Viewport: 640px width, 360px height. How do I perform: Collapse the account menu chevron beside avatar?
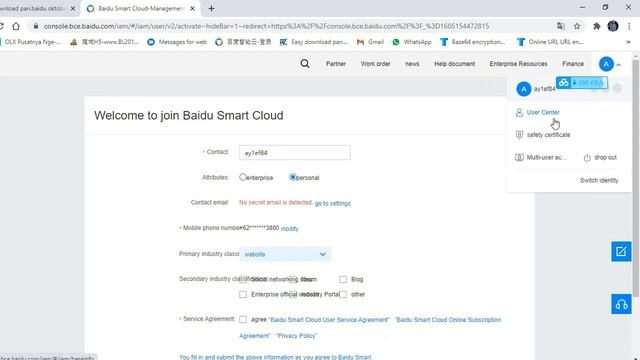pyautogui.click(x=619, y=64)
